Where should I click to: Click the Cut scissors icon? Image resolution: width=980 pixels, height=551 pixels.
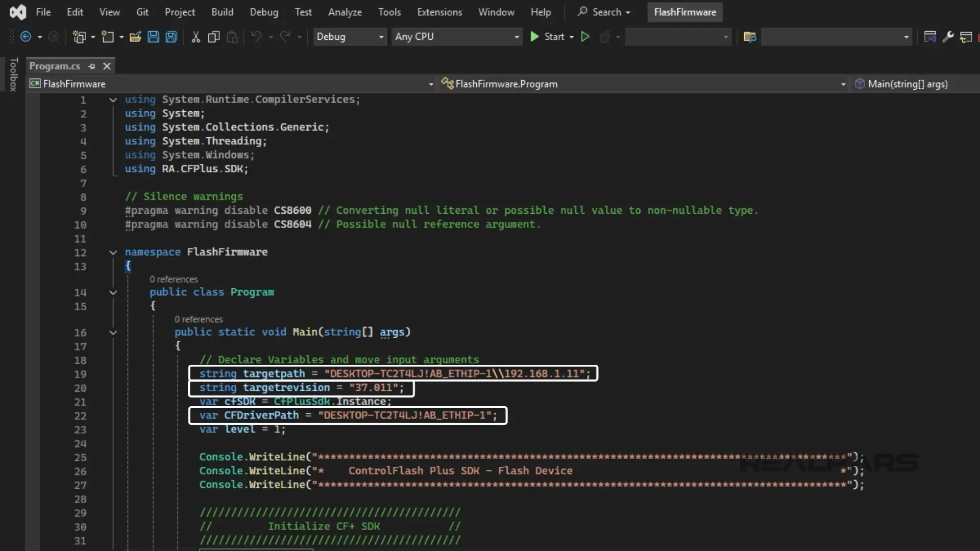coord(195,37)
